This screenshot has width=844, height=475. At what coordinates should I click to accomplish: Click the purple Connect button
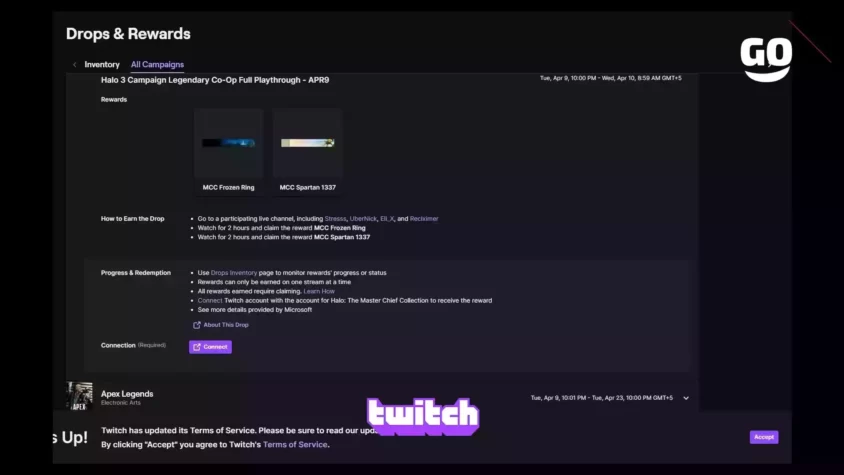pos(210,347)
